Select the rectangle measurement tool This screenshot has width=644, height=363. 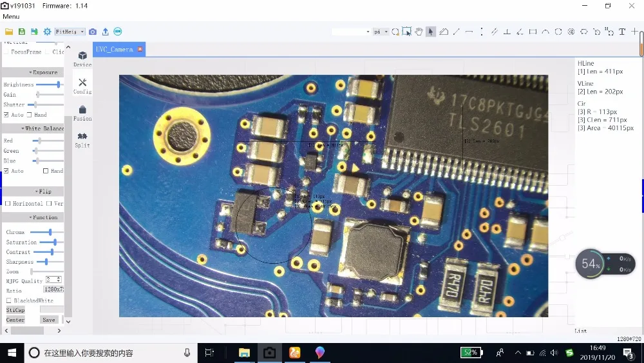tap(533, 32)
